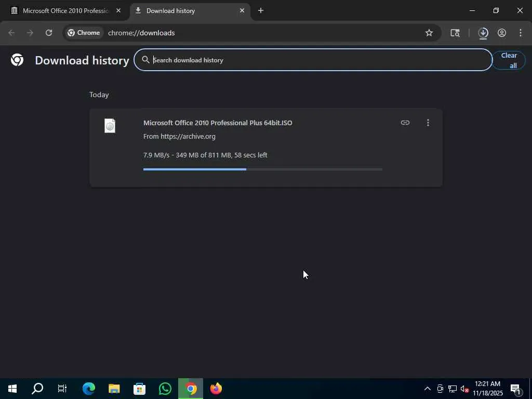The width and height of the screenshot is (532, 399).
Task: Bookmark this page with the star icon
Action: [x=429, y=33]
